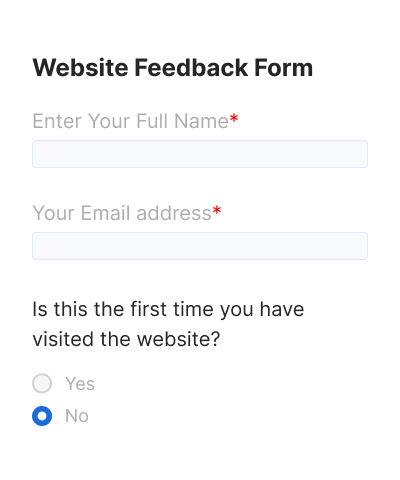Click the first-time visit question text

click(168, 324)
